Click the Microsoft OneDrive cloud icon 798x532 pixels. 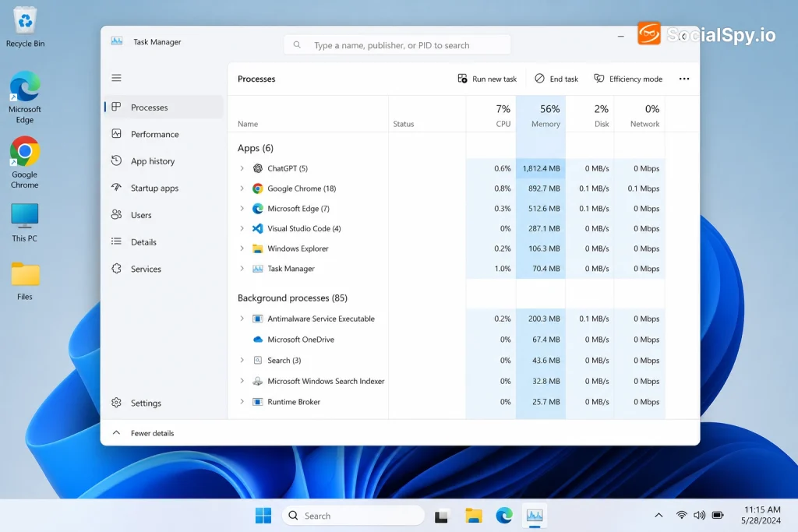(257, 340)
